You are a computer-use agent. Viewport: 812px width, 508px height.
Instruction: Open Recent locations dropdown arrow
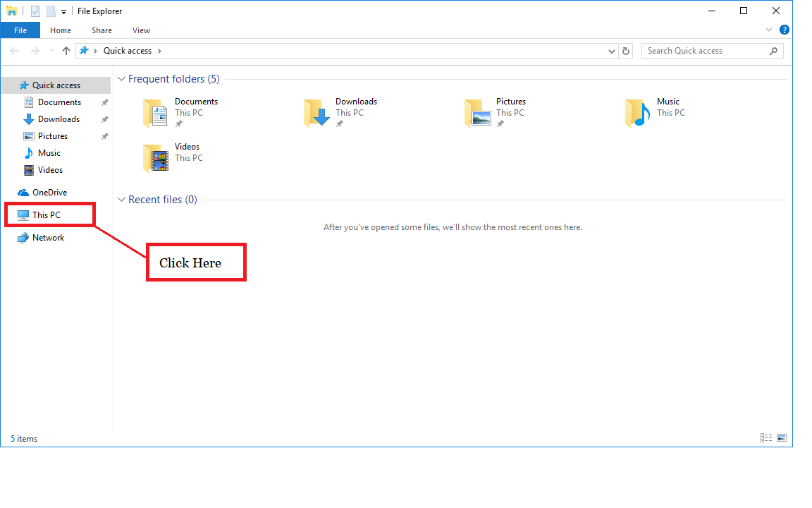[x=50, y=51]
